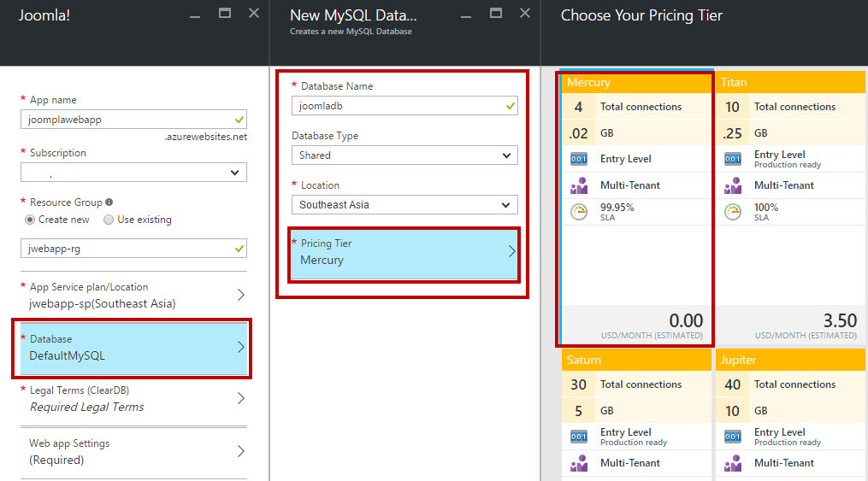Expand App Service plan/Location chevron
Image resolution: width=868 pixels, height=481 pixels.
241,296
